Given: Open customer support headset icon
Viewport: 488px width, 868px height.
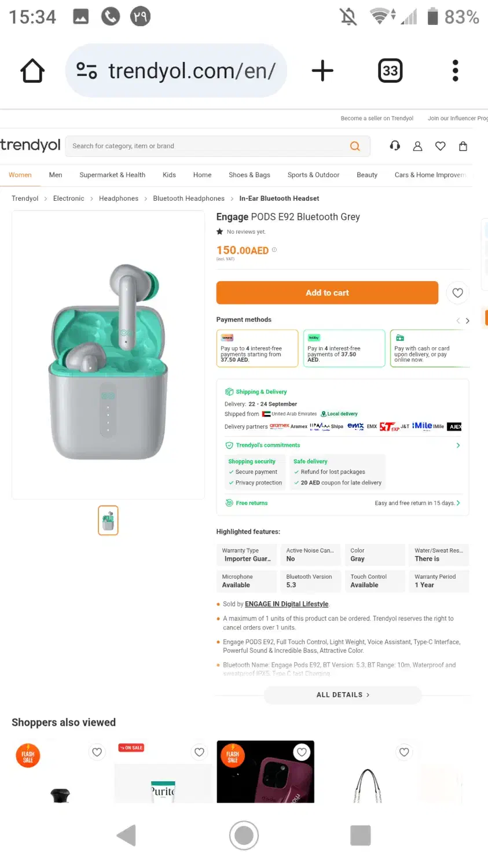Looking at the screenshot, I should coord(395,146).
